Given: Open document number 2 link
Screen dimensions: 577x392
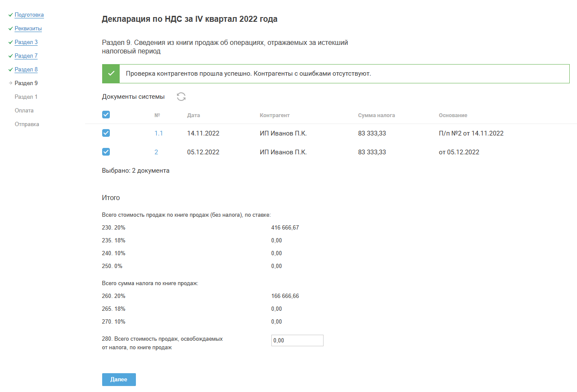Looking at the screenshot, I should (x=156, y=152).
